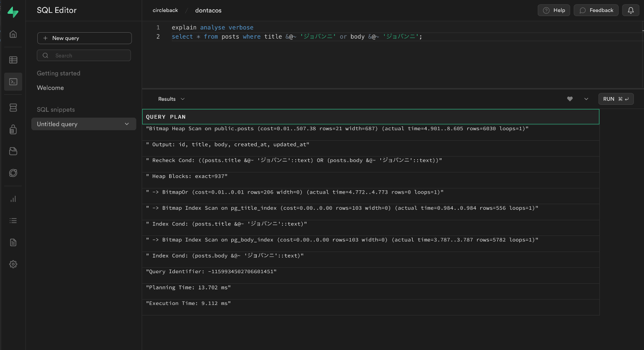Open the Settings gear icon
This screenshot has height=350, width=644.
(13, 264)
